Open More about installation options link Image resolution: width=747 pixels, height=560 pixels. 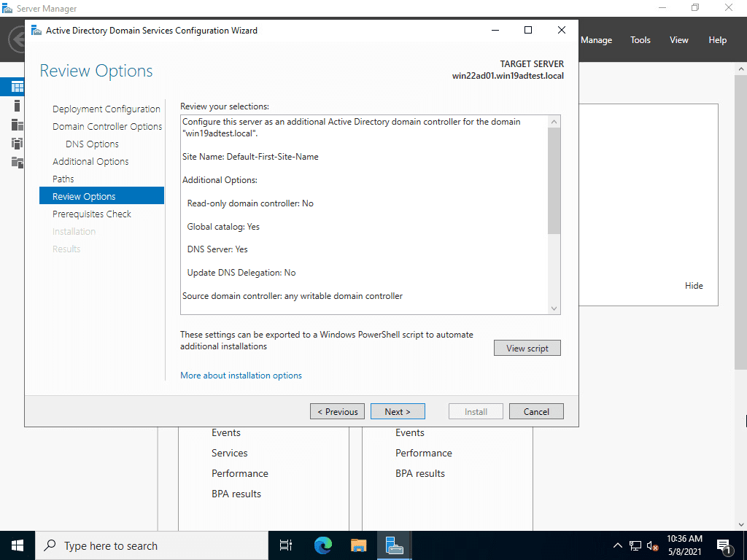click(x=240, y=375)
